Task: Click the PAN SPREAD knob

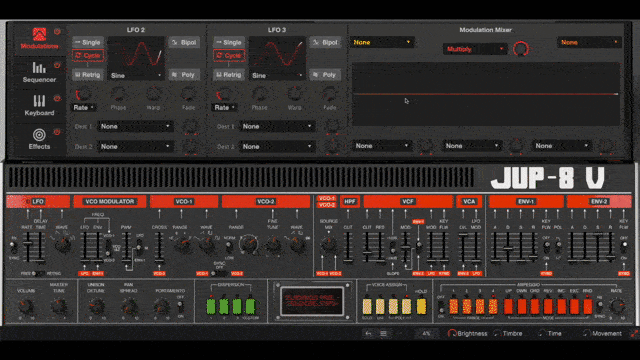Action: 129,306
